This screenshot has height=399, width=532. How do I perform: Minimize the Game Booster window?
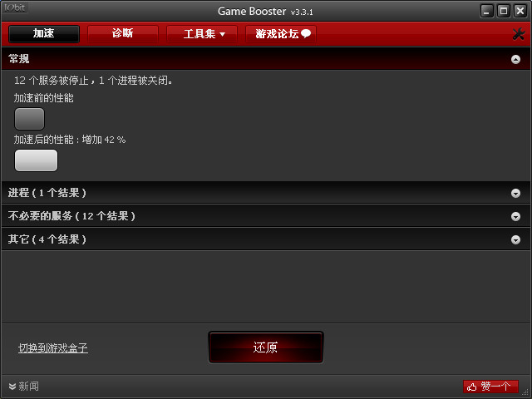click(487, 11)
